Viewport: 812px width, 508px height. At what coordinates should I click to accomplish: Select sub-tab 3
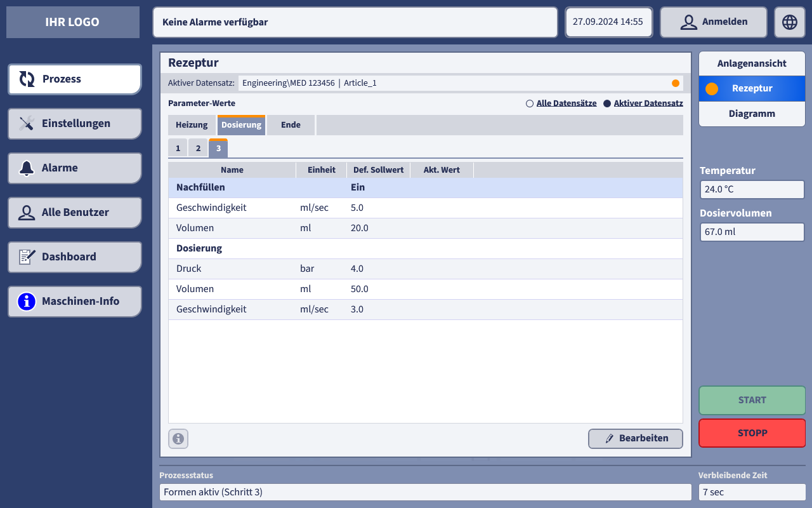[x=218, y=149]
